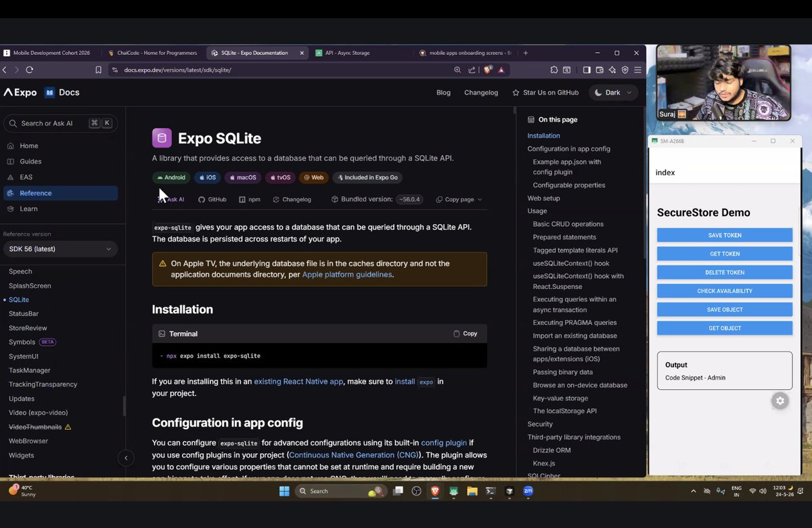Open Changelog in top navigation
812x528 pixels.
pos(481,93)
